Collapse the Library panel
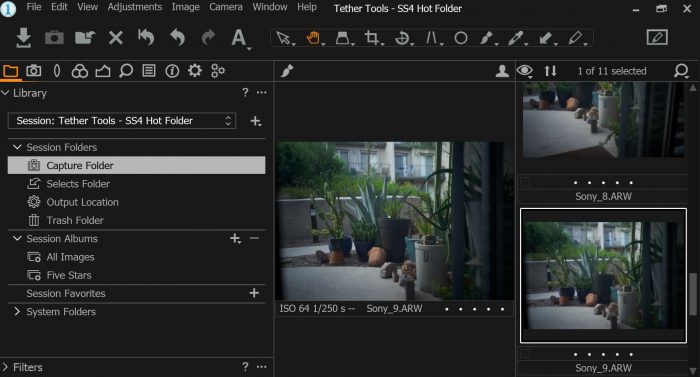Viewport: 700px width, 377px height. click(x=5, y=93)
